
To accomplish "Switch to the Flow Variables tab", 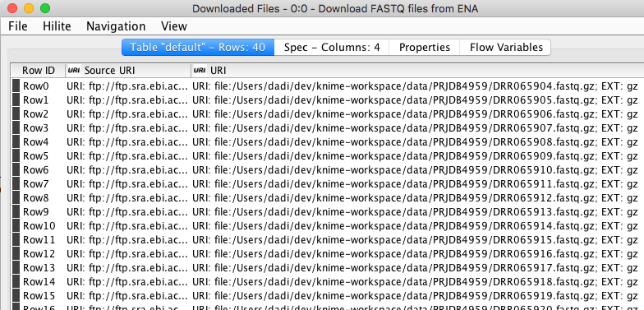I will click(x=506, y=48).
